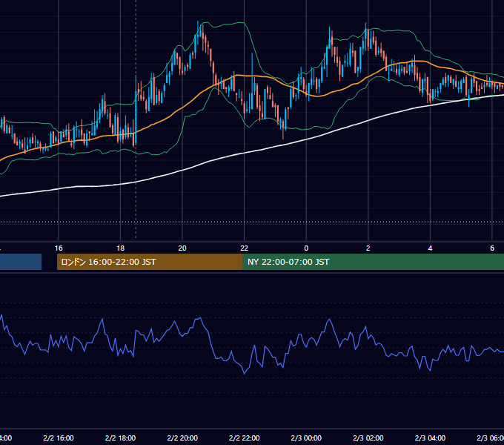This screenshot has width=504, height=445.
Task: Click the '22' hour label on price chart axis
Action: point(245,248)
